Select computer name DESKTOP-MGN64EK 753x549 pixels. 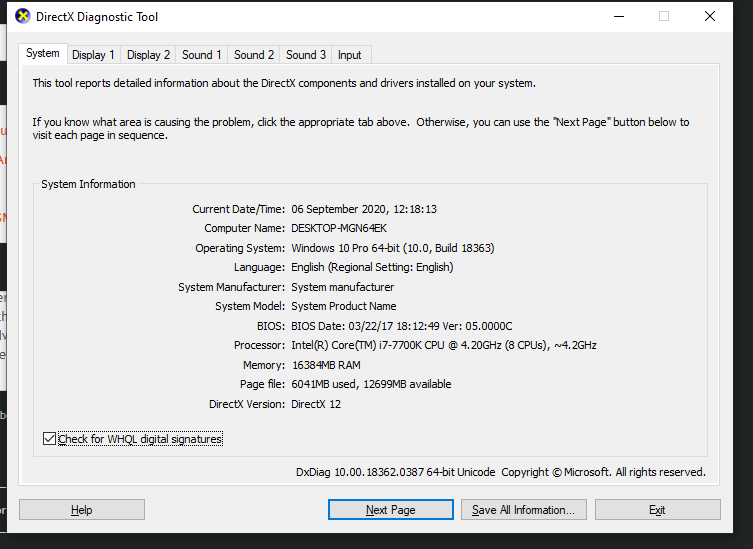pos(339,228)
